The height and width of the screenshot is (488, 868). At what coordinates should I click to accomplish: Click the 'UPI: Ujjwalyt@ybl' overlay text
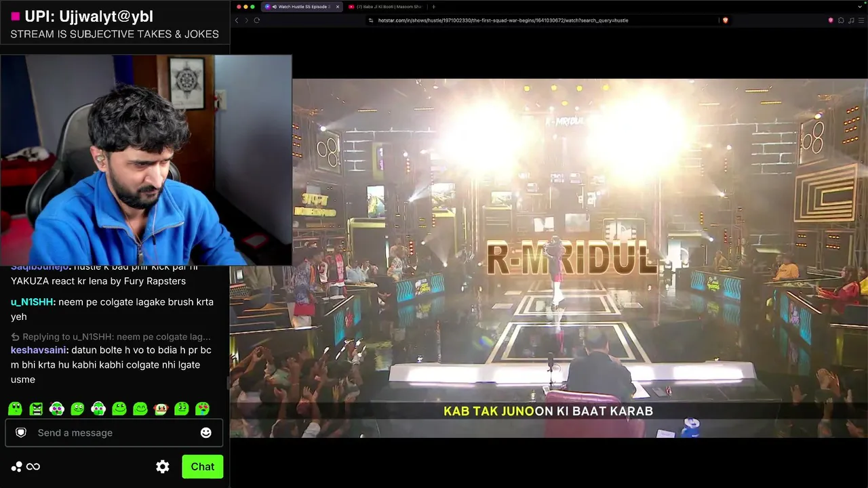89,16
